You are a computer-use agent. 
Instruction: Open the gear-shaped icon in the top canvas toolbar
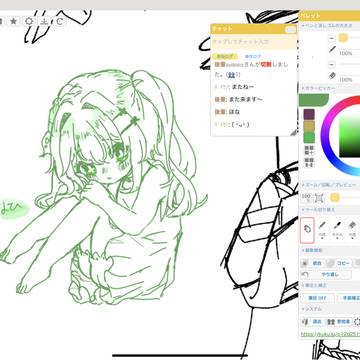click(29, 22)
